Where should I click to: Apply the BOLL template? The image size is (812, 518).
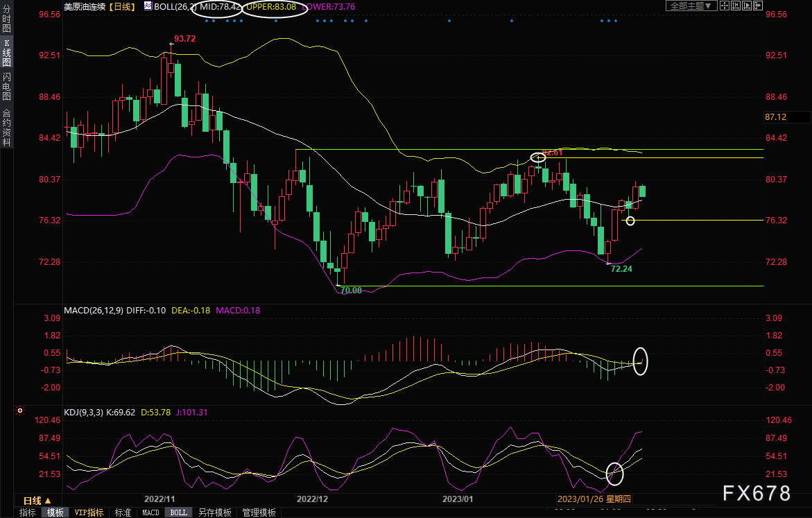[178, 512]
